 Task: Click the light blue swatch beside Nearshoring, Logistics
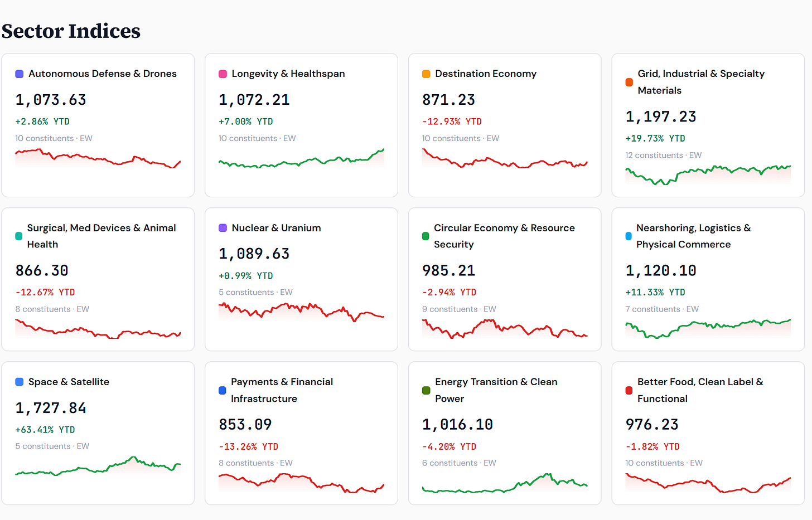[x=629, y=236]
